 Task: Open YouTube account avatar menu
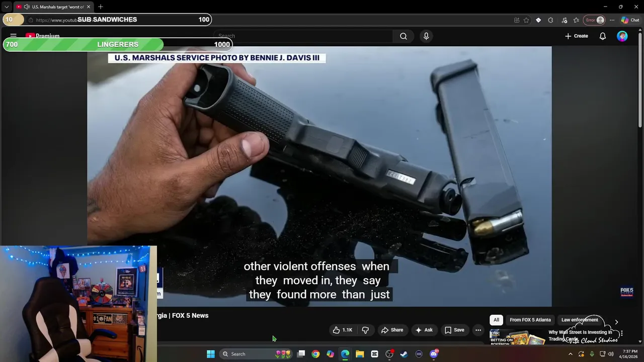pyautogui.click(x=622, y=36)
